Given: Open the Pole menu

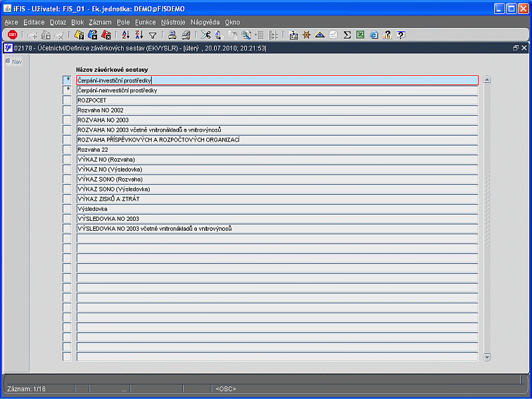Looking at the screenshot, I should 124,23.
